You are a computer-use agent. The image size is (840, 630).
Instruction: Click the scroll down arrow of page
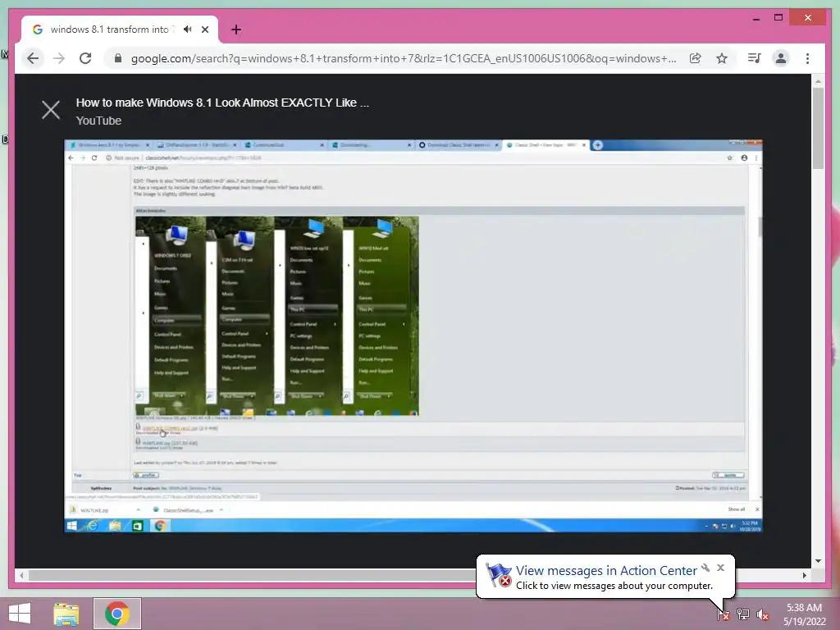coord(818,561)
